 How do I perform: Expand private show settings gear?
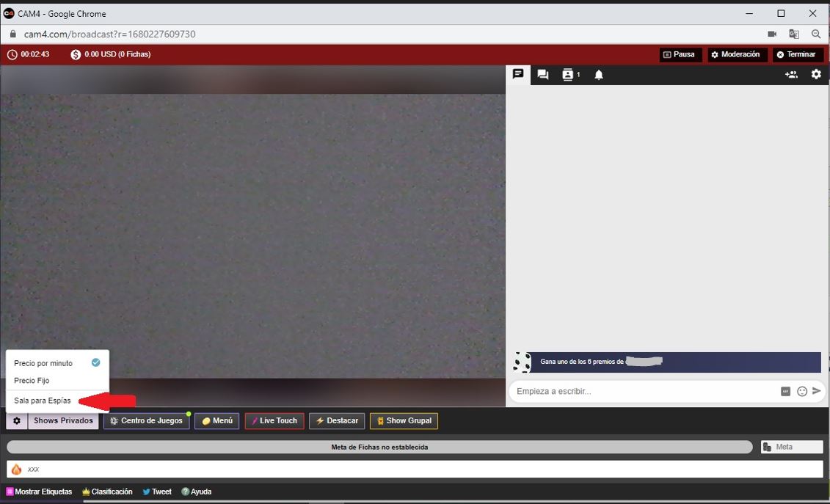pos(17,421)
